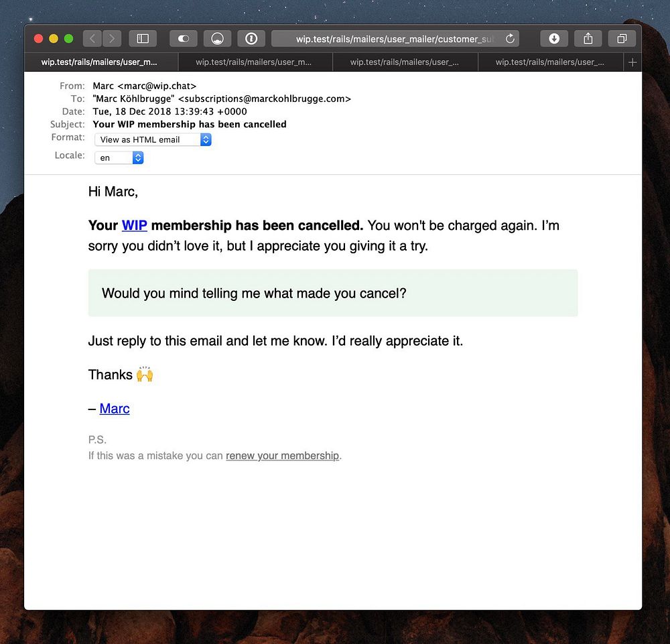Click the green full-screen window button
The image size is (670, 644).
pyautogui.click(x=68, y=39)
